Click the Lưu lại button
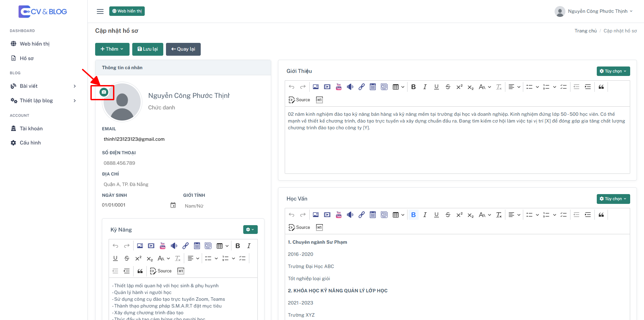Image resolution: width=644 pixels, height=320 pixels. [148, 49]
